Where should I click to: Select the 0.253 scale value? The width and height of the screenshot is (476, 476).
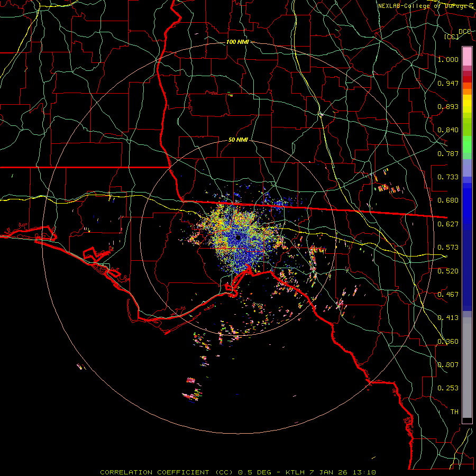click(448, 388)
